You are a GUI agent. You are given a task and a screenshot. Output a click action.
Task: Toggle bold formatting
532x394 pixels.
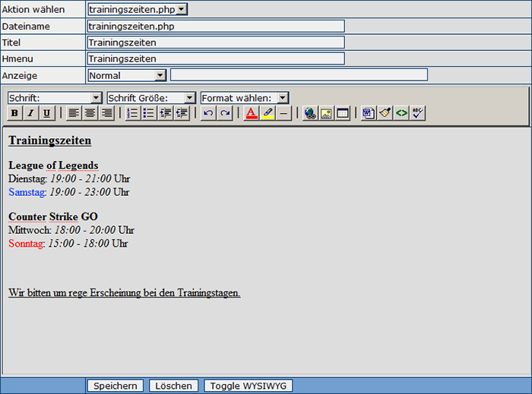pyautogui.click(x=14, y=113)
